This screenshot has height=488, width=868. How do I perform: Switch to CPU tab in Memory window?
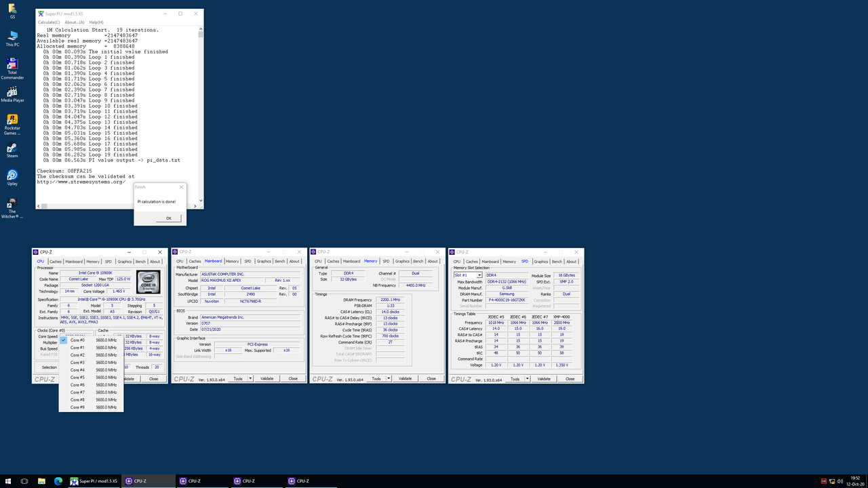tap(318, 262)
